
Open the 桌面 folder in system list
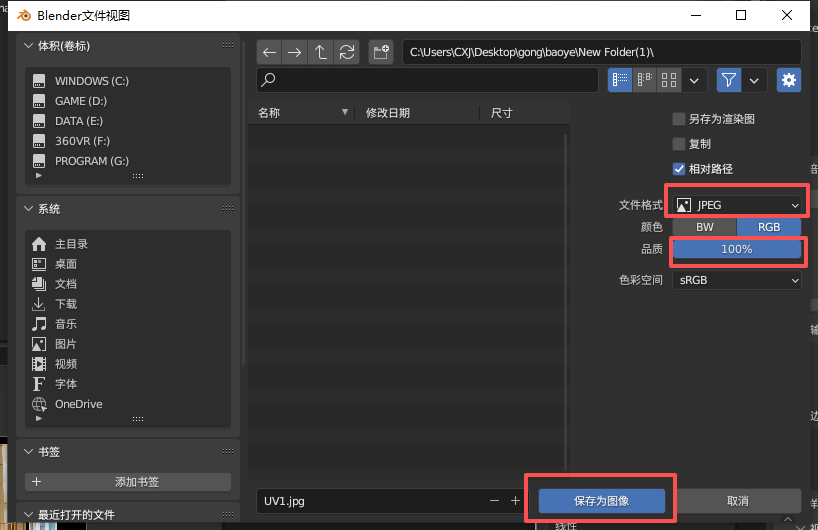point(66,264)
